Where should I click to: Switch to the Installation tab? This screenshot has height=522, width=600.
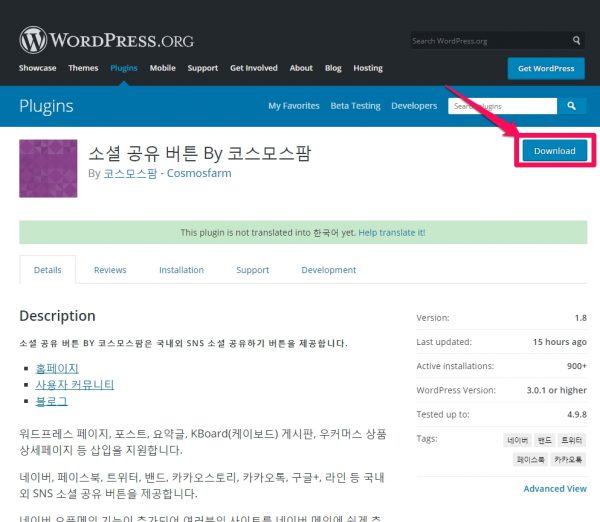pyautogui.click(x=181, y=270)
